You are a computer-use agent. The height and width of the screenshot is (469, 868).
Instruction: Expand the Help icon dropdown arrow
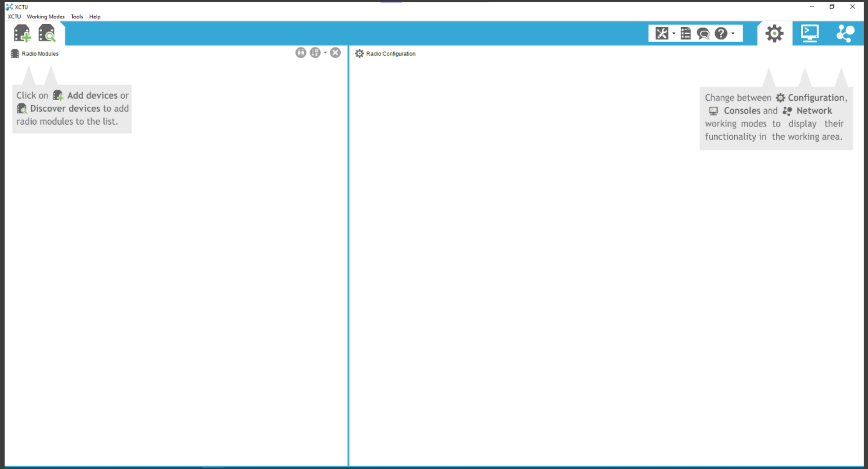pyautogui.click(x=733, y=33)
